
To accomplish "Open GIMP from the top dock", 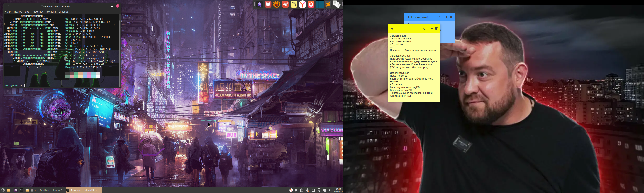I will [285, 4].
